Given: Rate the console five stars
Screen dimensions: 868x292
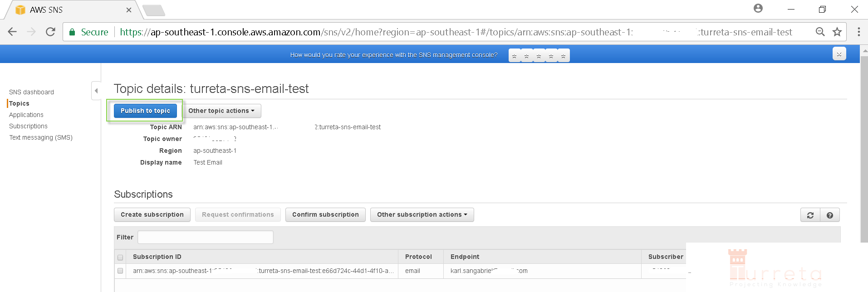Looking at the screenshot, I should 564,56.
